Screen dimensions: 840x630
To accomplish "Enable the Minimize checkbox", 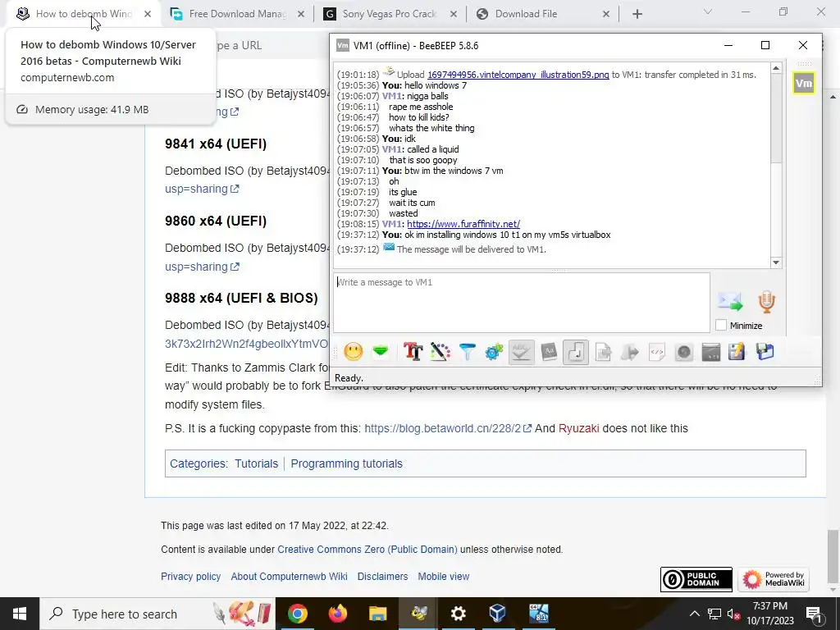I will (721, 325).
